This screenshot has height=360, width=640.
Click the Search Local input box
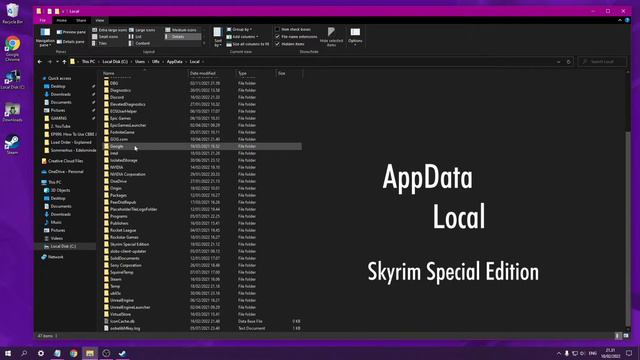tap(602, 62)
